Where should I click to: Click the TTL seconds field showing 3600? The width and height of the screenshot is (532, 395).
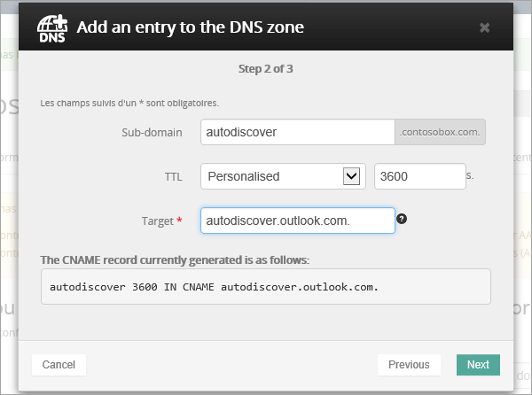tap(420, 176)
